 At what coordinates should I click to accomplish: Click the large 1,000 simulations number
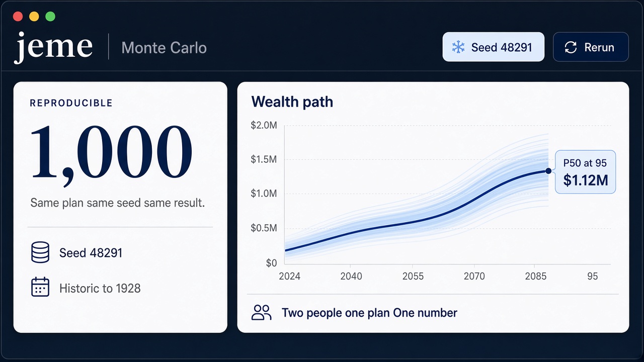(111, 151)
